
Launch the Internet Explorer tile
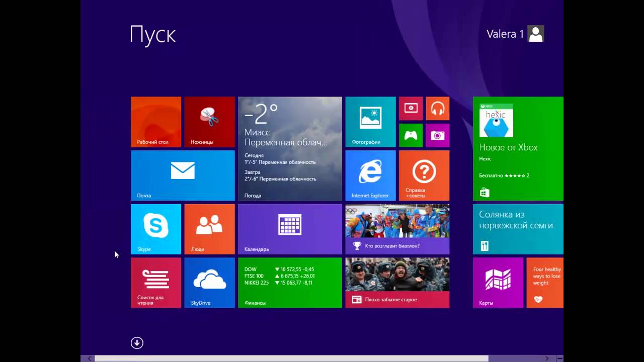tap(370, 175)
